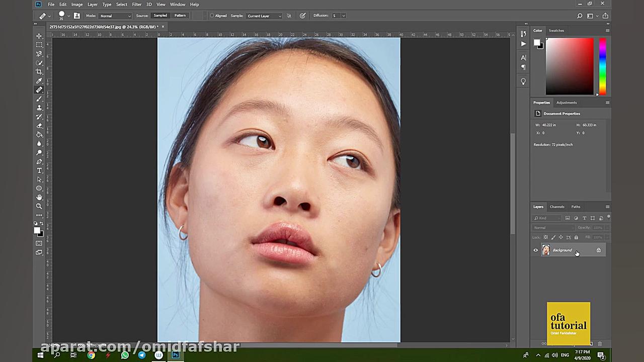Select the Eyedropper tool
This screenshot has height=362, width=644.
pos(39,81)
